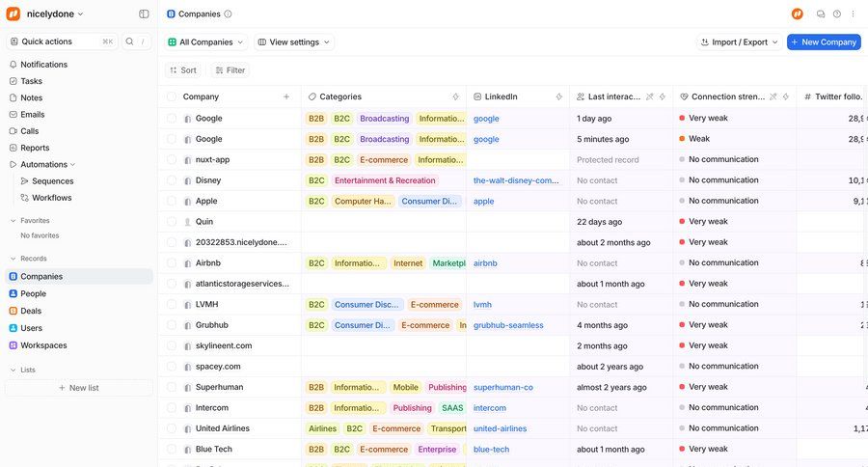The width and height of the screenshot is (868, 467).
Task: Click the Entertainment & Recreation tag for Disney
Action: 385,180
